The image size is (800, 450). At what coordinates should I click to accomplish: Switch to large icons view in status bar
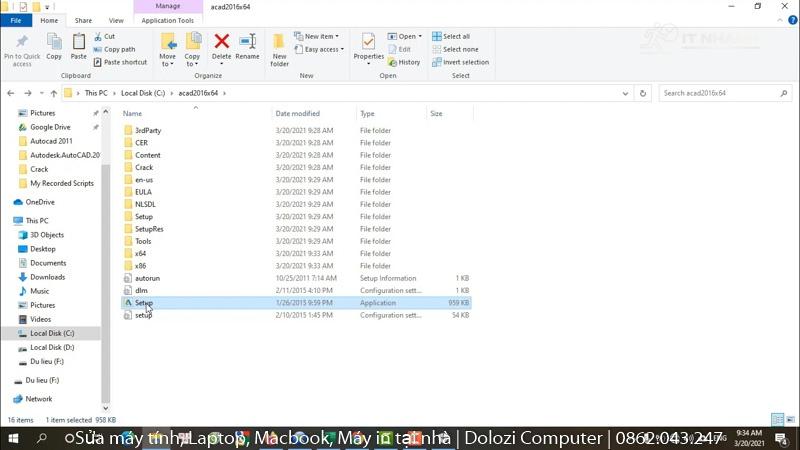pos(790,419)
